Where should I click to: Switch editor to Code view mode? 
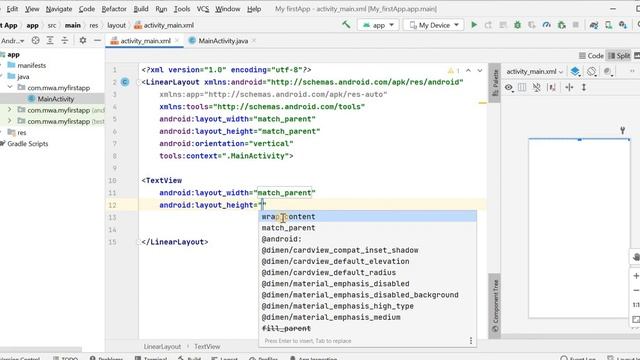[591, 56]
